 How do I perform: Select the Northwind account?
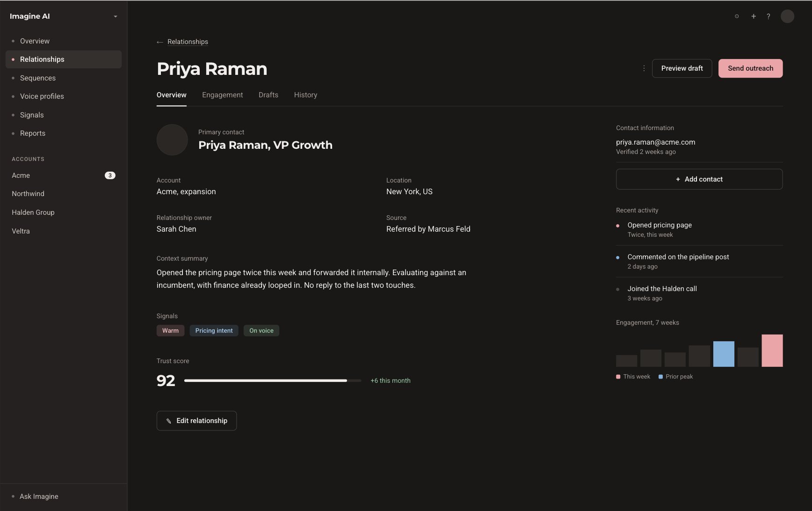(64, 194)
